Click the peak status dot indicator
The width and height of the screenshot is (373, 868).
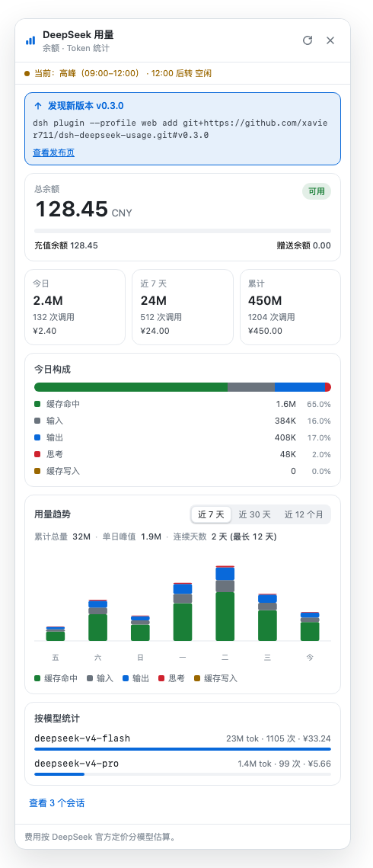tap(27, 74)
